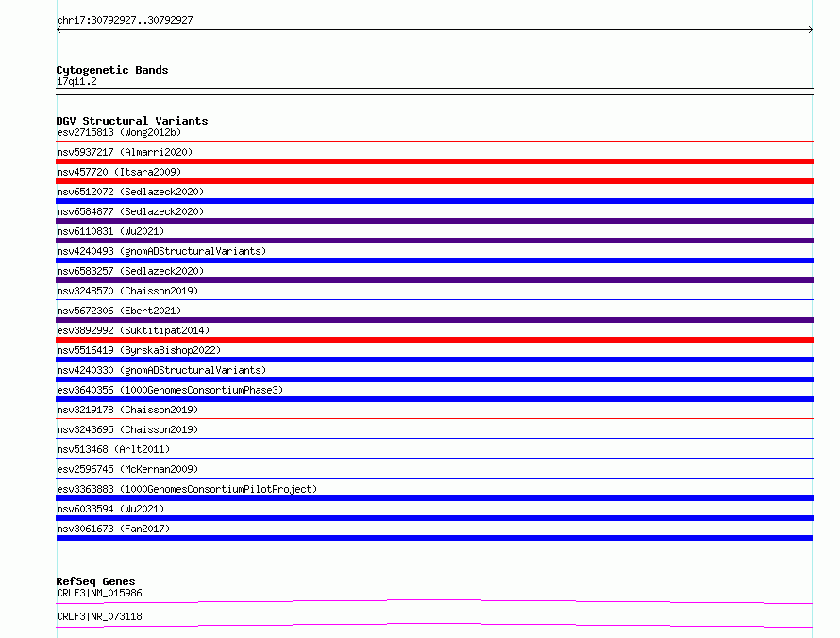Click label nsv3219178 (Chaisson2019)
The image size is (840, 638).
127,410
